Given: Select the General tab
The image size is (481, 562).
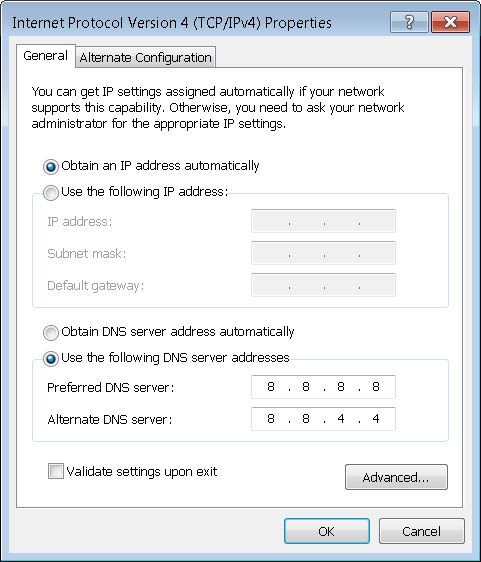Looking at the screenshot, I should pos(46,56).
